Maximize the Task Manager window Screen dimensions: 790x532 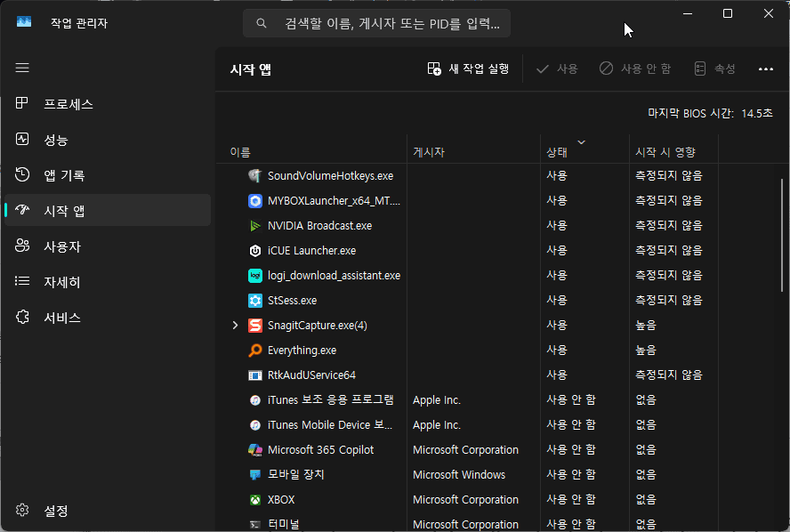click(728, 13)
